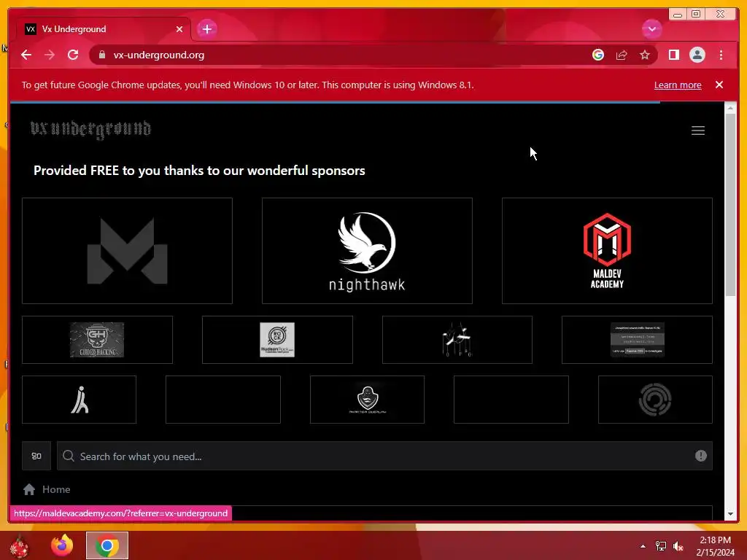Click the padlock site info icon
Image resolution: width=747 pixels, height=560 pixels.
coord(101,55)
